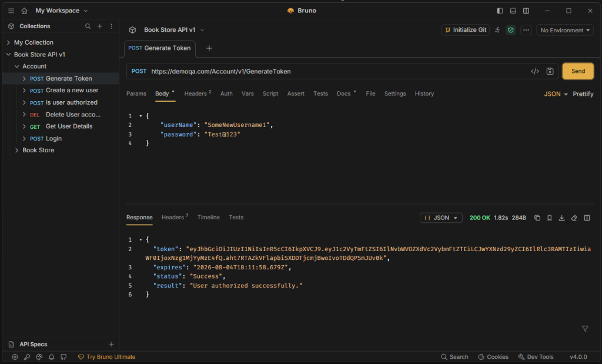Toggle response pane layout icon
The height and width of the screenshot is (364, 602).
point(587,218)
